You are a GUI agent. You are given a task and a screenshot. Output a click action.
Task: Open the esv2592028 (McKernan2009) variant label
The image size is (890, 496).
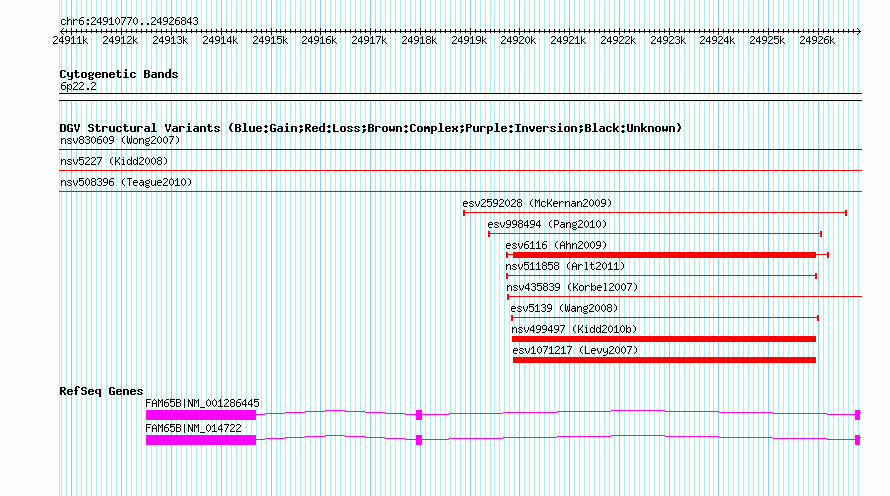[537, 203]
